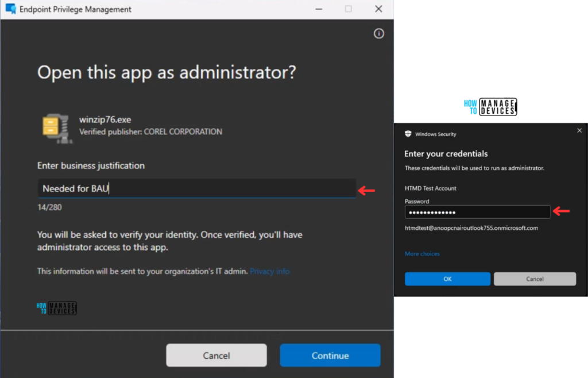The image size is (588, 378).
Task: Close the Windows Security dialog
Action: click(579, 130)
